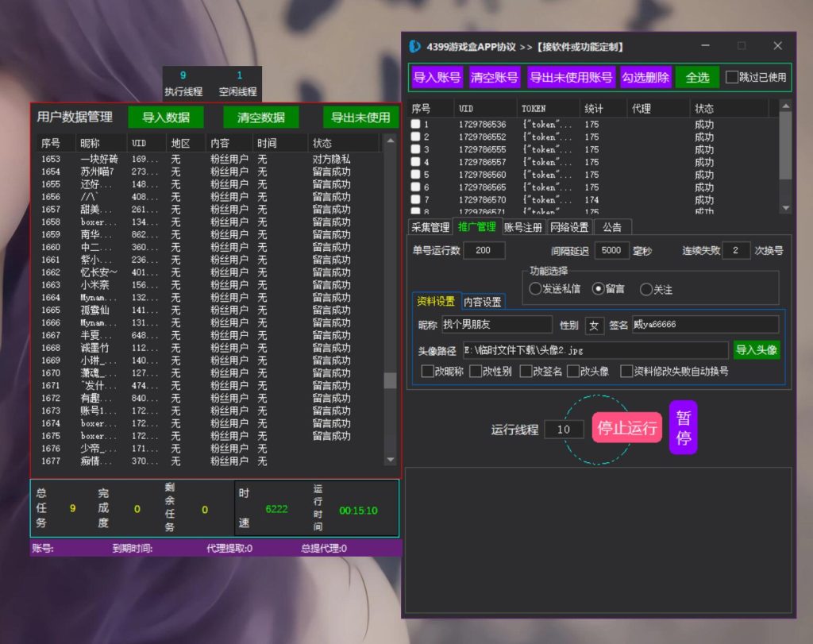
Task: Switch to the 采集管理 tab
Action: click(430, 227)
